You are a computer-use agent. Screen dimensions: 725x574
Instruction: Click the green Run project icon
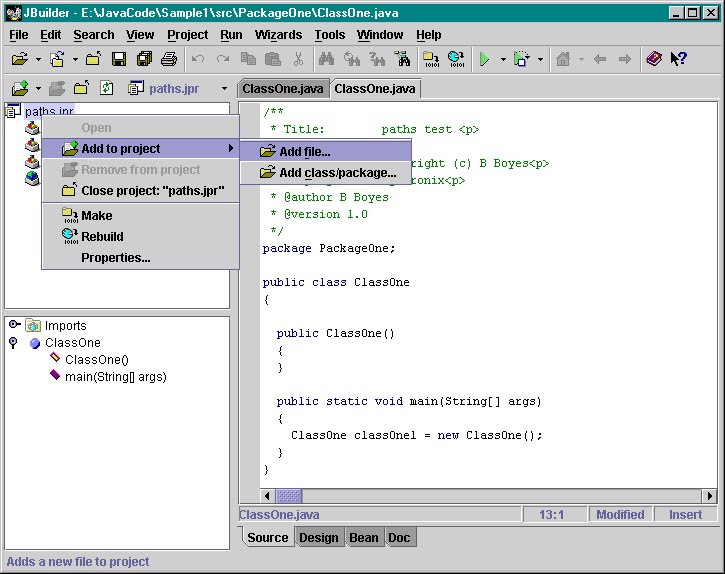coord(484,60)
